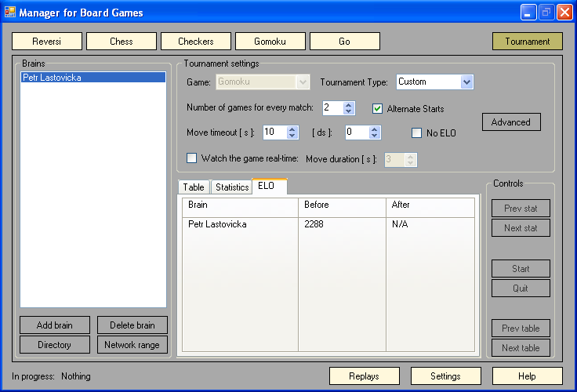Click the ds timeout input field

[357, 132]
